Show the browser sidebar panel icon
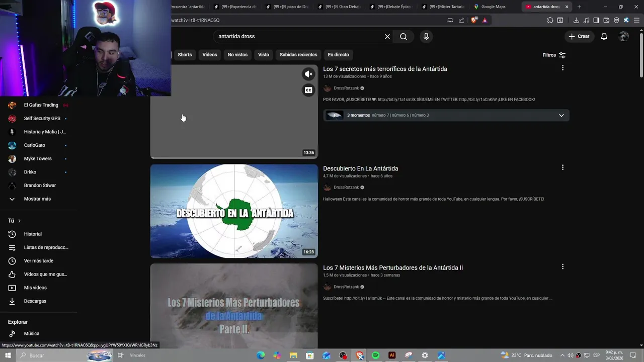Screen dimensions: 644x362 click(x=596, y=20)
